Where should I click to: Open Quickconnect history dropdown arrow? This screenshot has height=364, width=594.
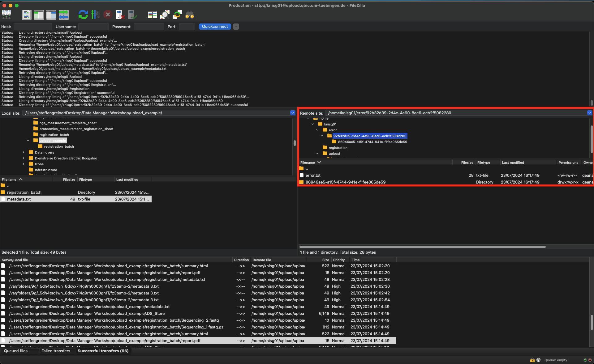236,27
